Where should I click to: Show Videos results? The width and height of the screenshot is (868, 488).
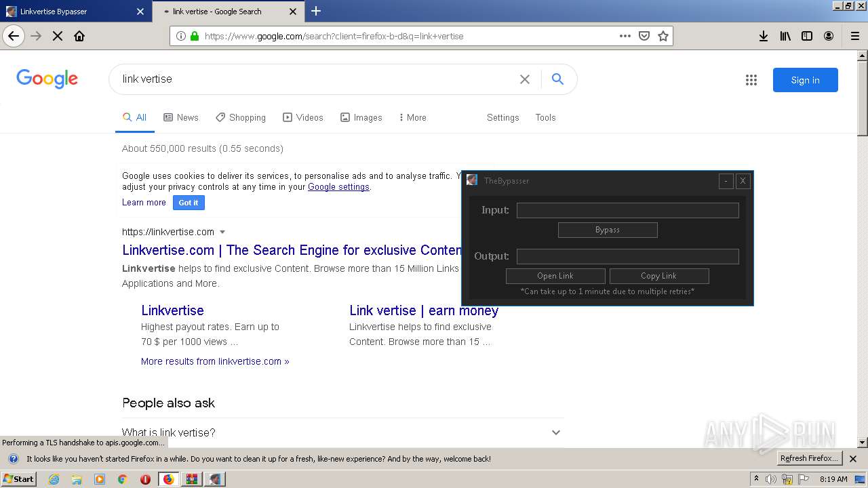click(303, 117)
